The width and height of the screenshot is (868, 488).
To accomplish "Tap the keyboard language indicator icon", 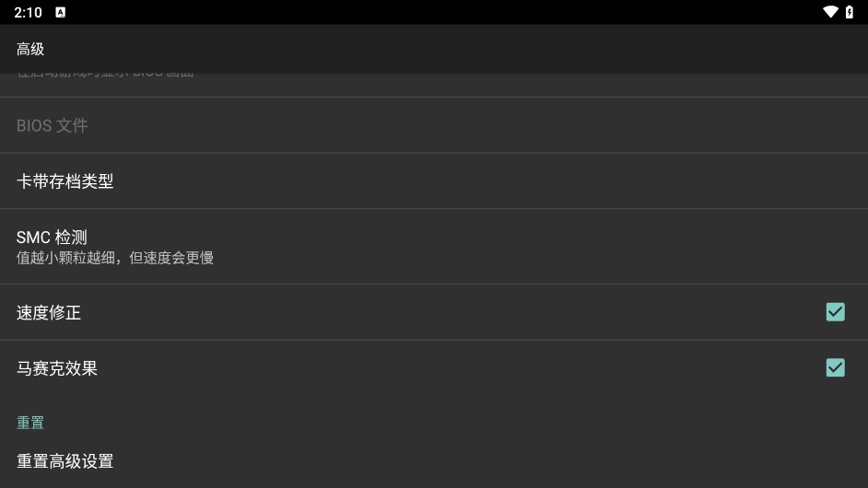I will point(61,12).
